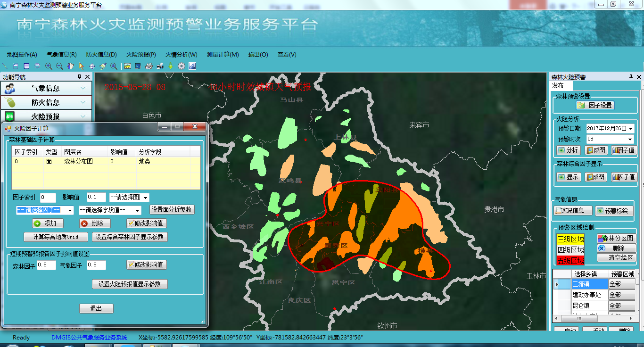Activate the pan hand tool
The height and width of the screenshot is (347, 644).
(71, 66)
